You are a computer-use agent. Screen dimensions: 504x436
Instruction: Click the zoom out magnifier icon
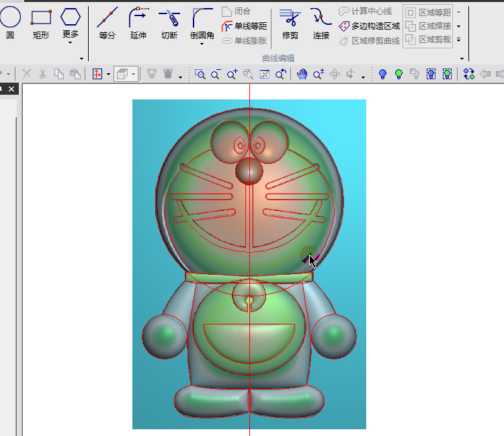tap(216, 74)
